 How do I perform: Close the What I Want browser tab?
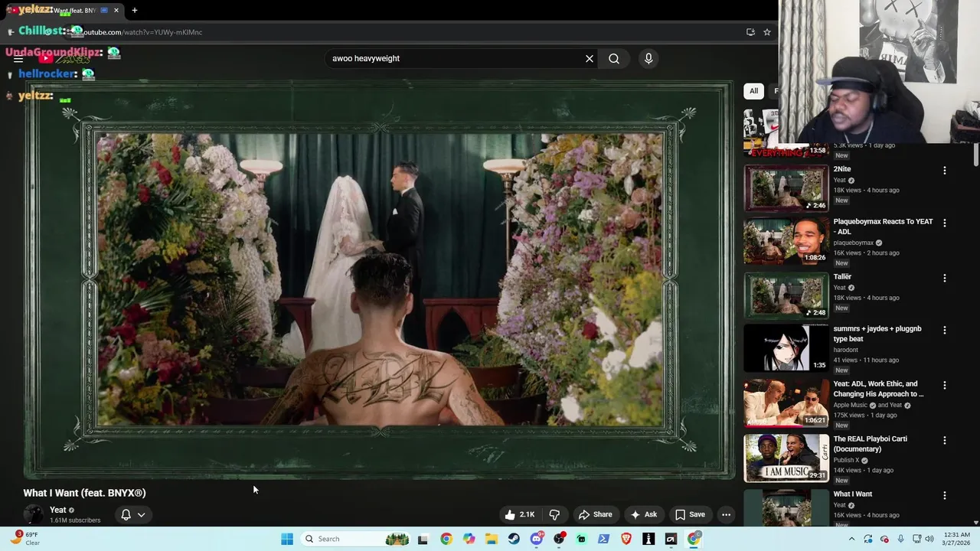116,11
